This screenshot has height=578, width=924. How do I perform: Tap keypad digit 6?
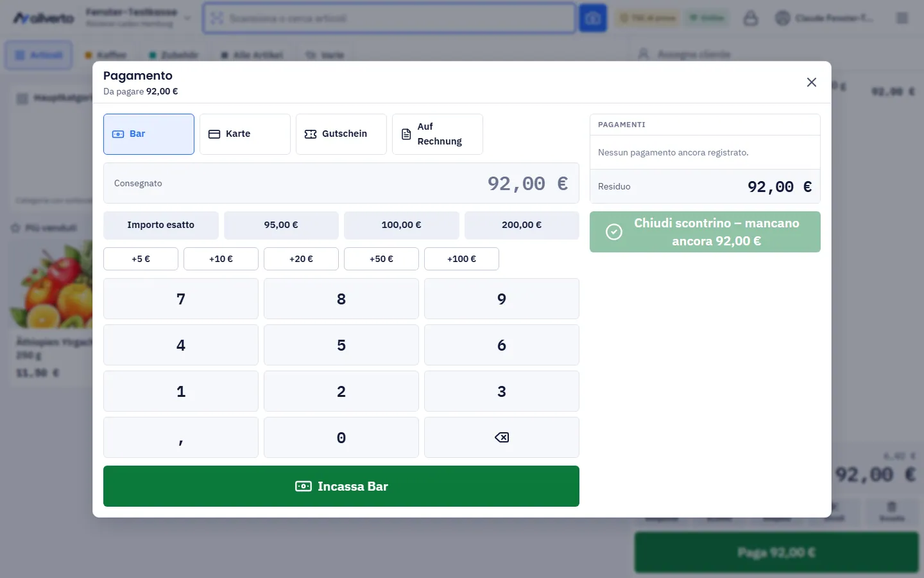pos(502,345)
